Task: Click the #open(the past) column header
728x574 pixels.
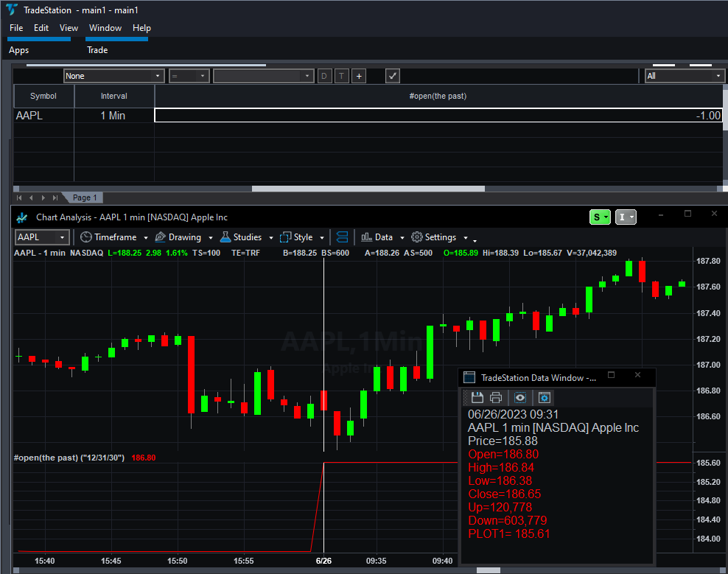Action: tap(438, 96)
